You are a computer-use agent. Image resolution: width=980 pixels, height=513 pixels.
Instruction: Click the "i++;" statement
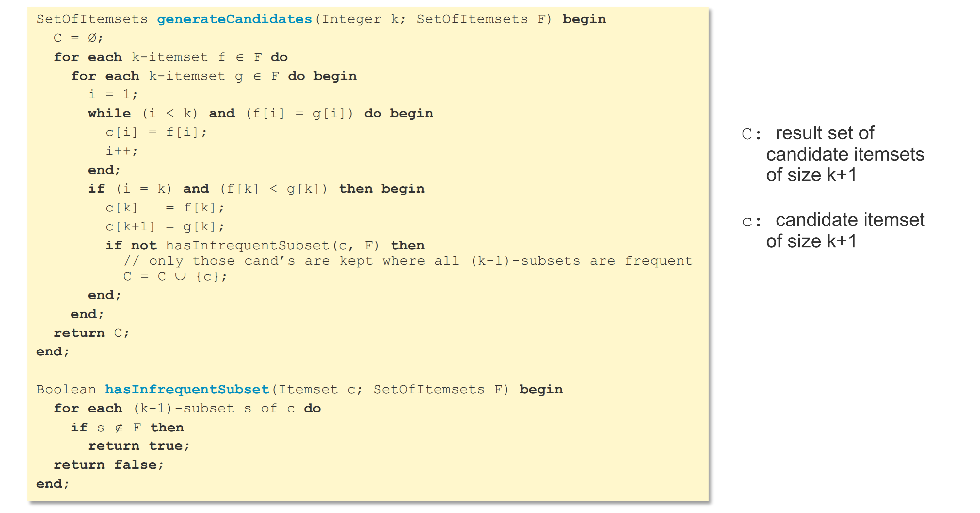(x=121, y=151)
